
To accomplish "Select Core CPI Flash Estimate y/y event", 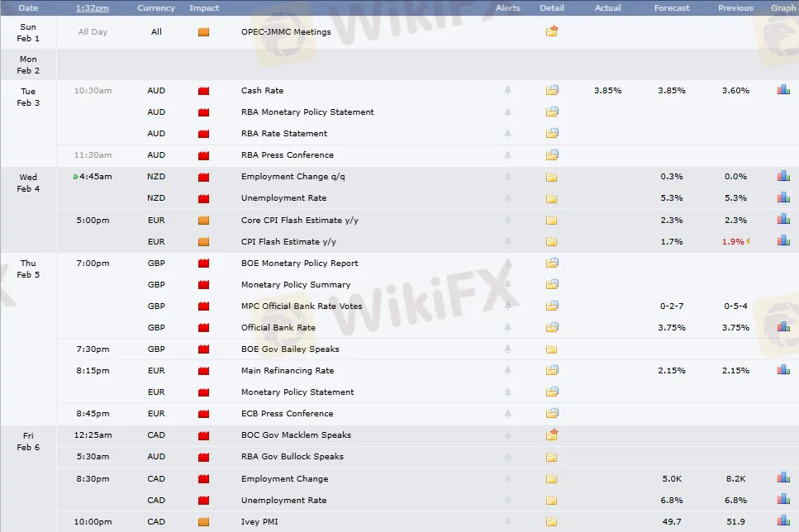I will point(300,220).
